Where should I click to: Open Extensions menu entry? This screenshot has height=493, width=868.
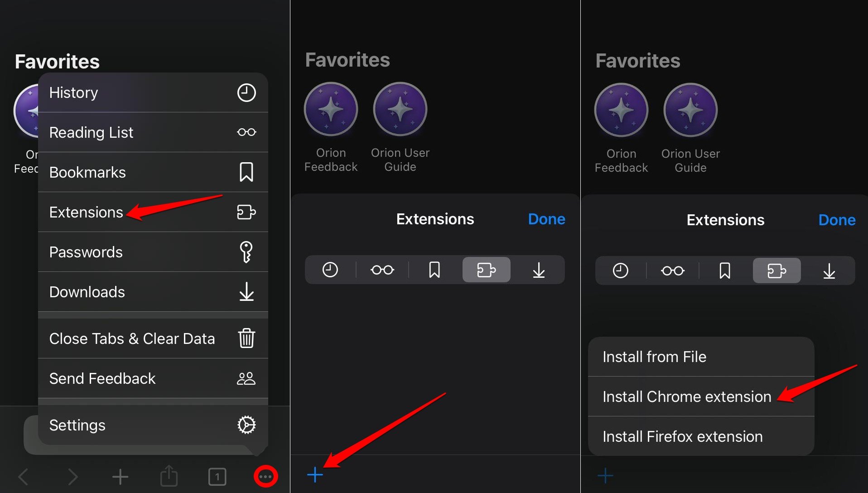[x=153, y=212]
